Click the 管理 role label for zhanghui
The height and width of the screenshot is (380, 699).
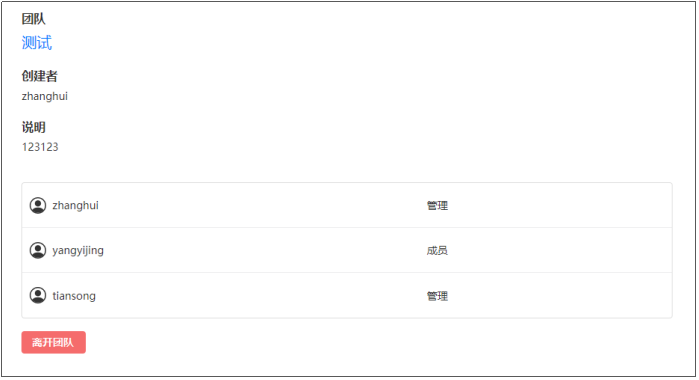[437, 206]
